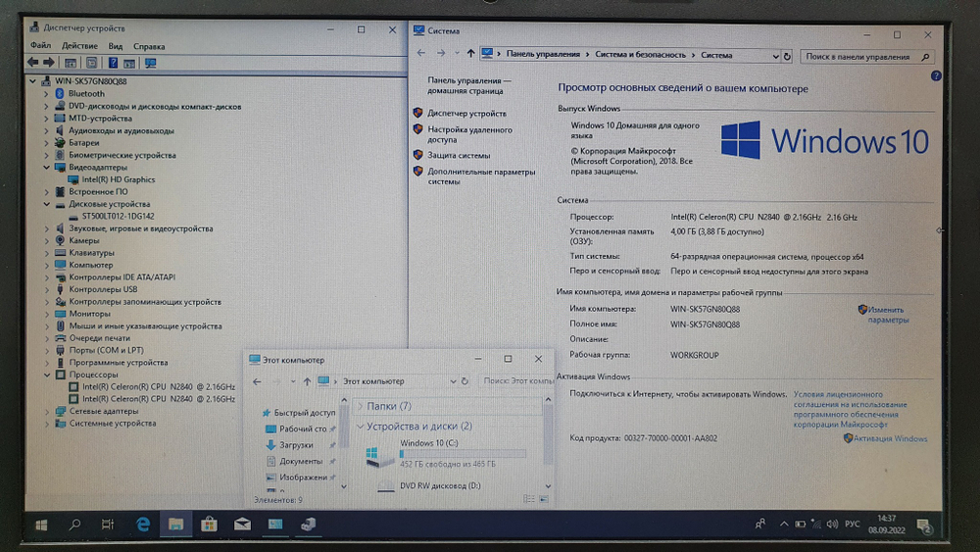Select Intel(R) HD Graphics adapter
Viewport: 980px width, 552px height.
pyautogui.click(x=119, y=179)
